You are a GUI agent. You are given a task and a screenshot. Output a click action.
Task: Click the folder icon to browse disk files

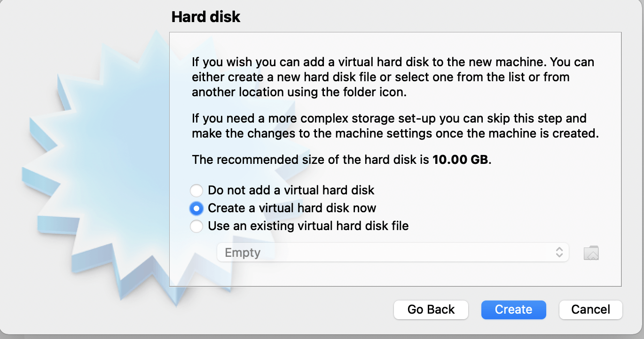pyautogui.click(x=591, y=253)
